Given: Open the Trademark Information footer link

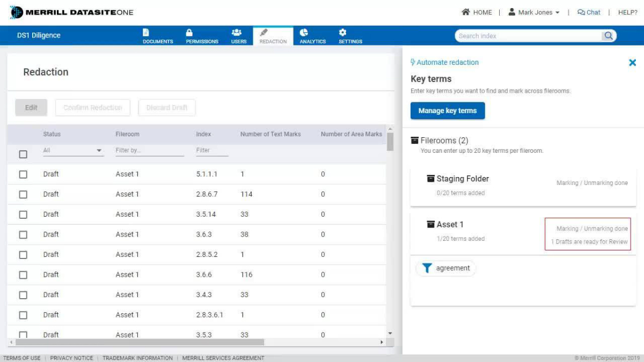Looking at the screenshot, I should pyautogui.click(x=137, y=358).
